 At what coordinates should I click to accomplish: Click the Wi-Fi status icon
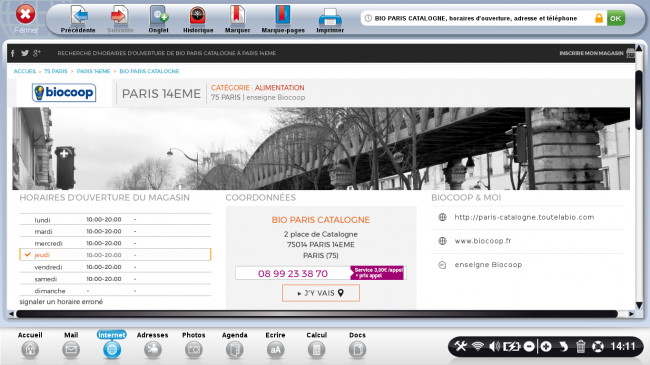pyautogui.click(x=478, y=346)
